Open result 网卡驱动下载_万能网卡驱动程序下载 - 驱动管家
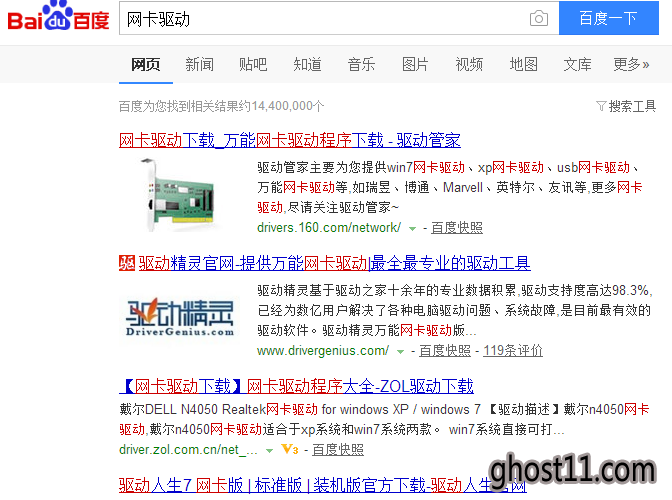This screenshot has width=672, height=500. click(x=290, y=140)
